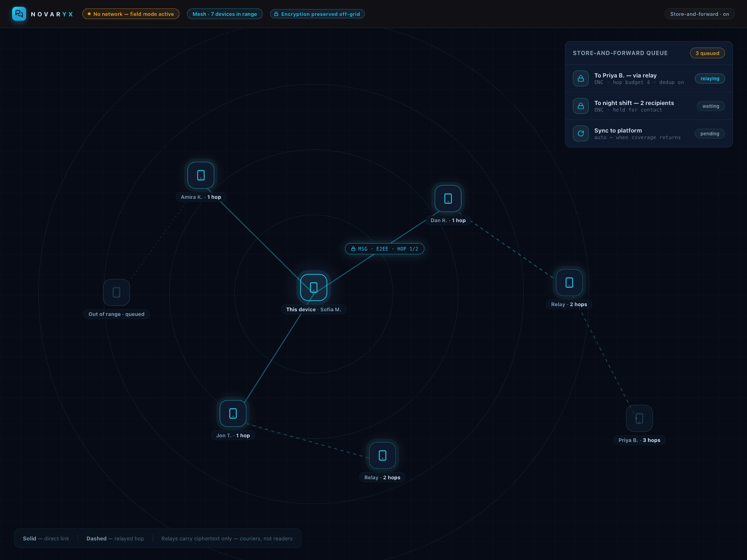Open To night shift — 2 recipients item
The height and width of the screenshot is (560, 747).
tap(649, 106)
